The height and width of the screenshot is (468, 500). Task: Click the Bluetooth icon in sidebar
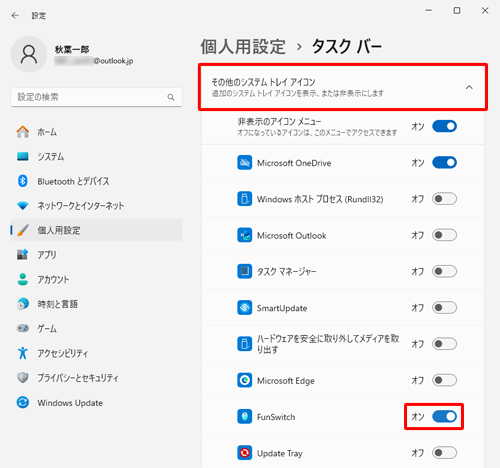[23, 181]
